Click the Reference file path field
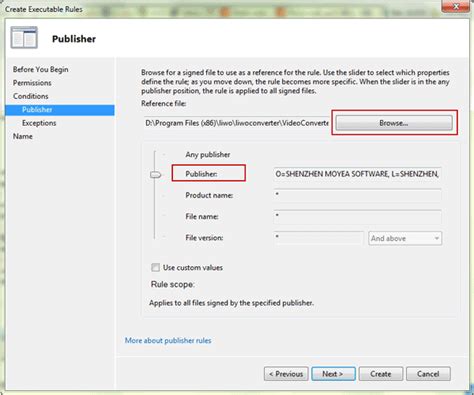The width and height of the screenshot is (474, 395). pos(237,123)
